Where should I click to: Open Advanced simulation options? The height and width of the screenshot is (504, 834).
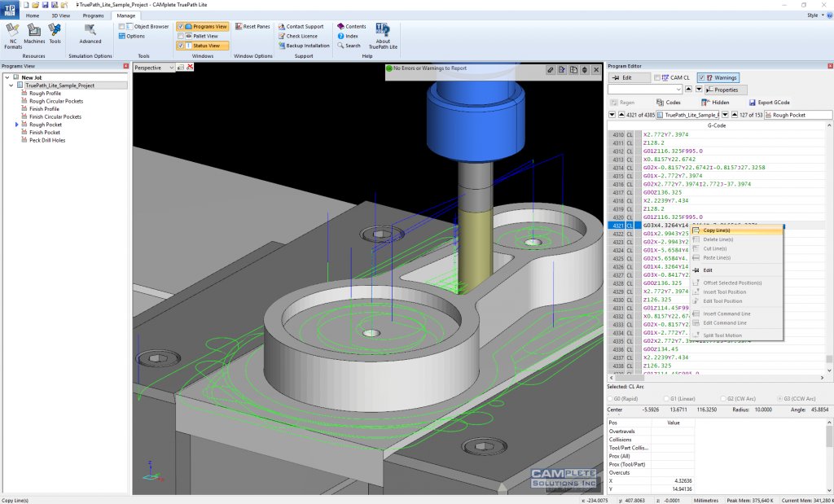90,34
